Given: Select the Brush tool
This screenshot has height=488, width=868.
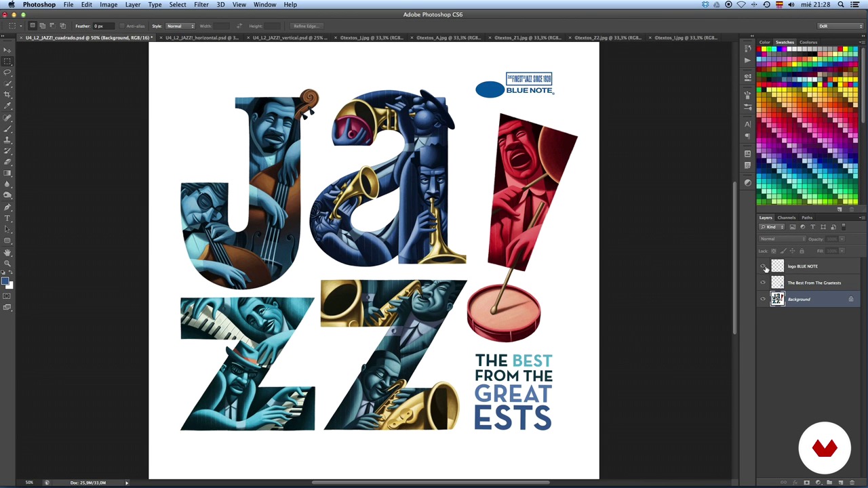Looking at the screenshot, I should [7, 128].
